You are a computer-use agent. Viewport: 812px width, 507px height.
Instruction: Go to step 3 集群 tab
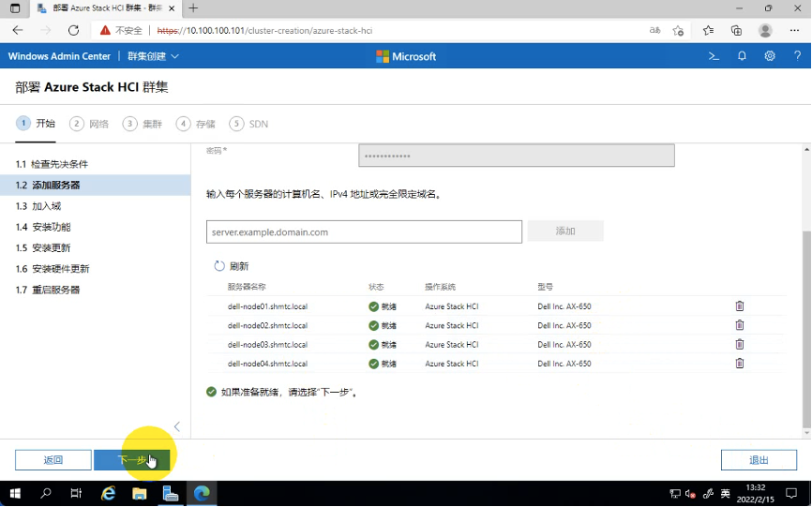143,124
